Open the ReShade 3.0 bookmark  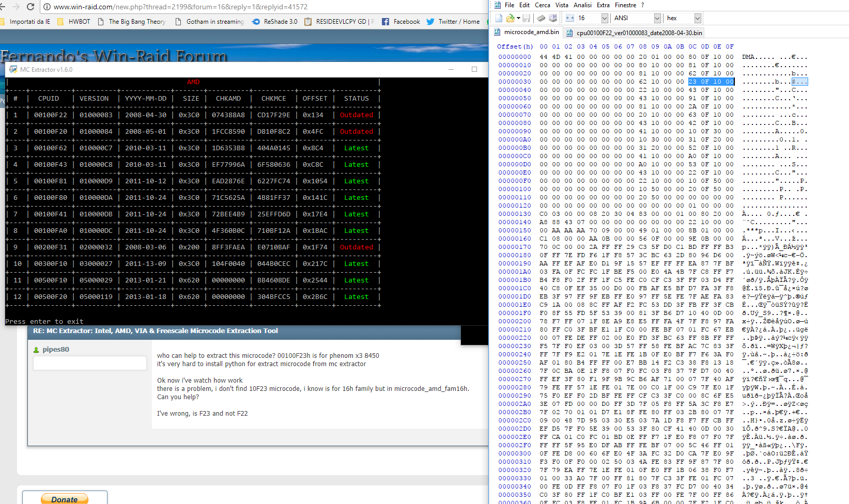coord(274,22)
